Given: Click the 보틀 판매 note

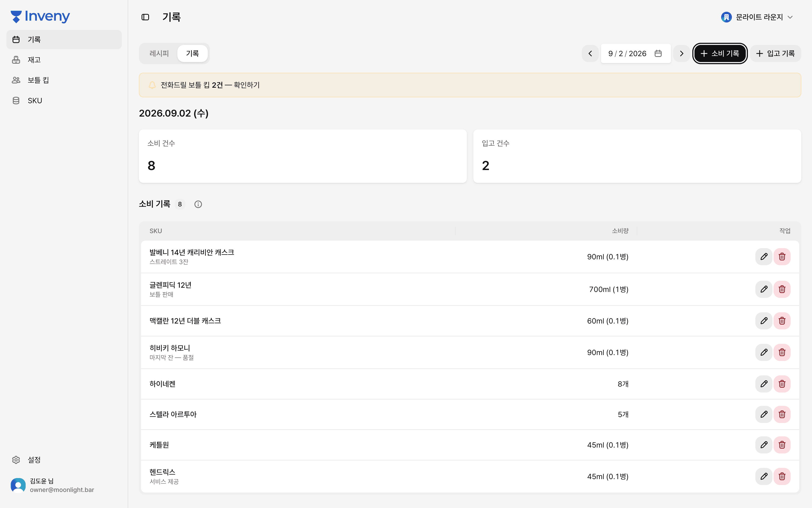Looking at the screenshot, I should pyautogui.click(x=161, y=294).
